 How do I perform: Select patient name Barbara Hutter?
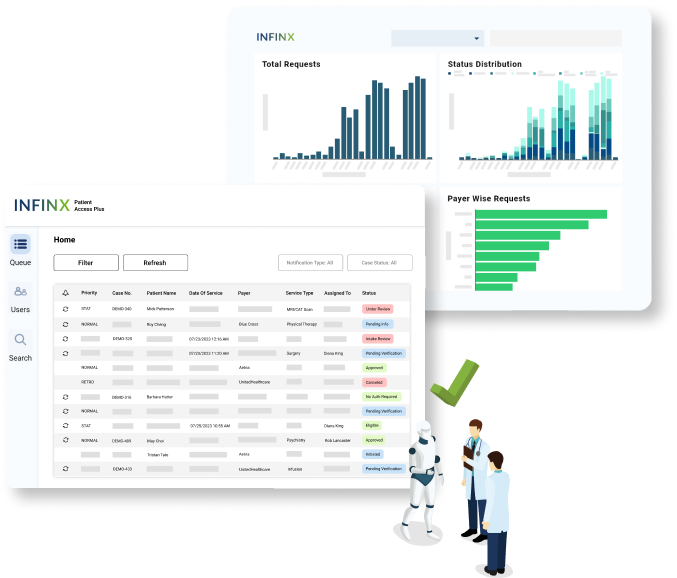(160, 397)
